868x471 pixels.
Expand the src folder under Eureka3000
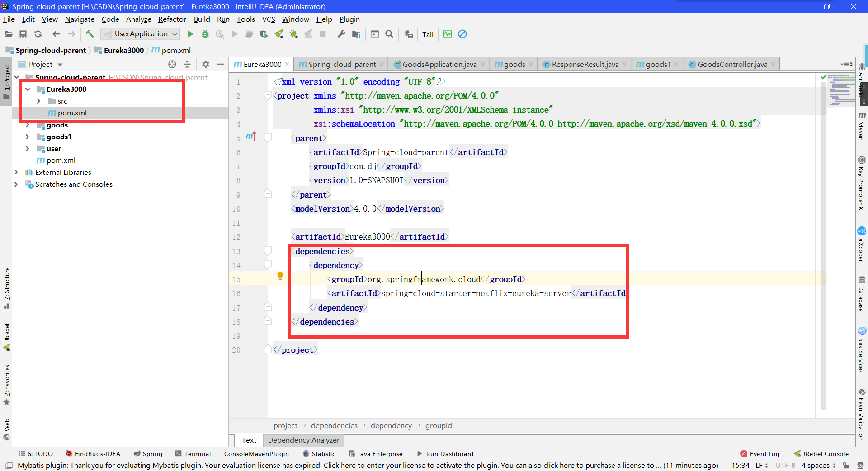[x=39, y=101]
